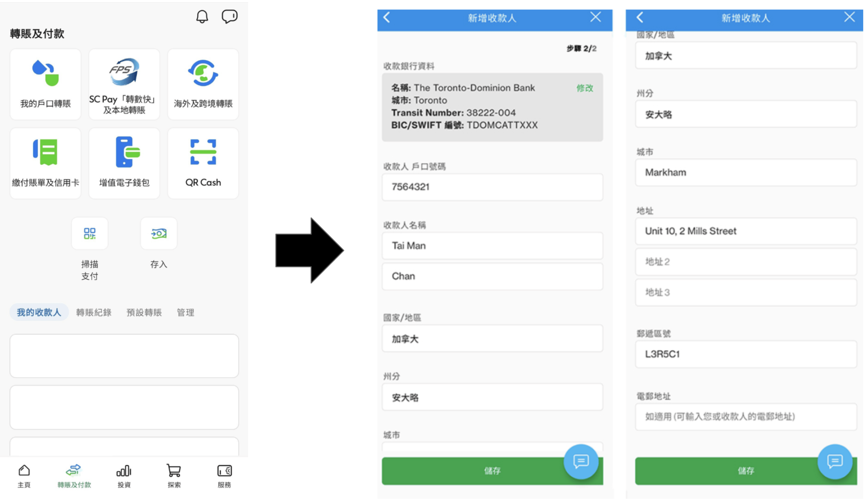The image size is (868, 499).
Task: Click 修改 link to edit bank details
Action: 585,88
